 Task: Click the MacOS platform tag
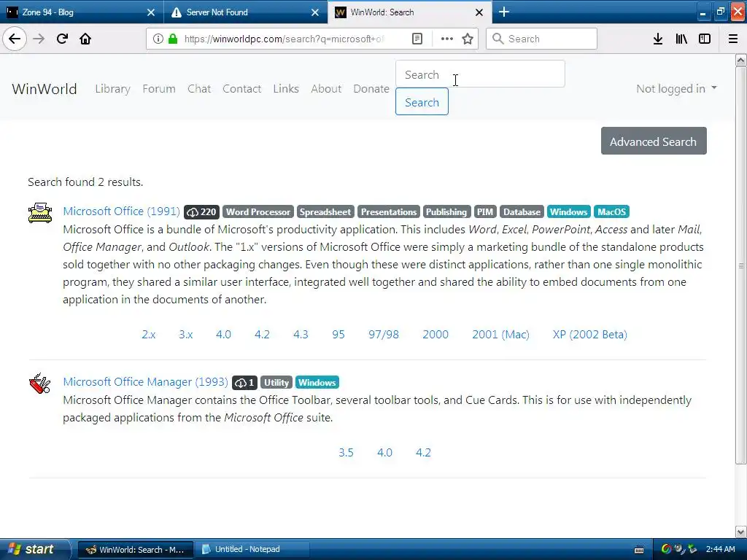(612, 212)
